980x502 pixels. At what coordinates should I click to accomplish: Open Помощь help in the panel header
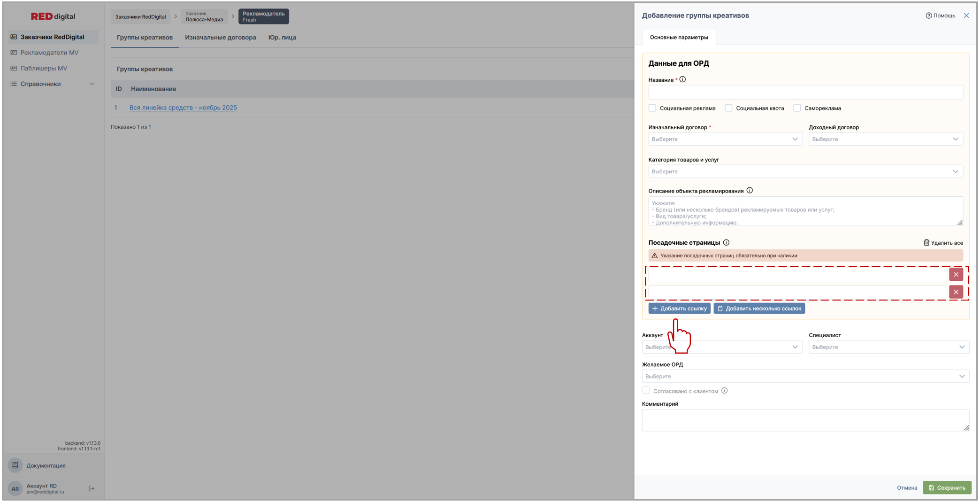pyautogui.click(x=940, y=15)
